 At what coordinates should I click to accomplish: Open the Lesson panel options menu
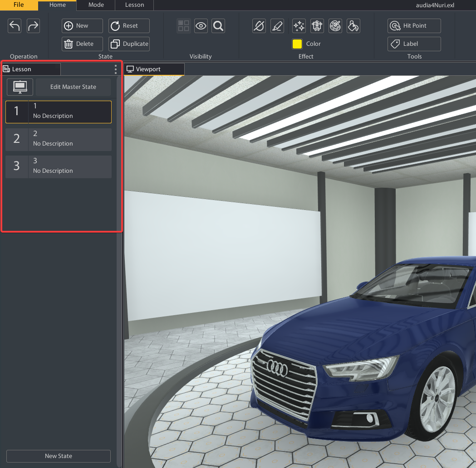116,69
